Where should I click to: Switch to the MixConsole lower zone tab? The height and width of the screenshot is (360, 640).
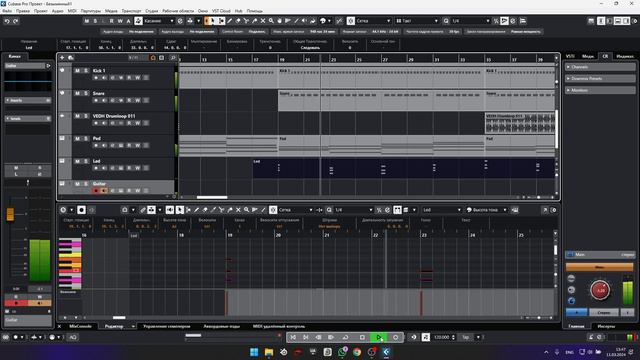pyautogui.click(x=80, y=327)
